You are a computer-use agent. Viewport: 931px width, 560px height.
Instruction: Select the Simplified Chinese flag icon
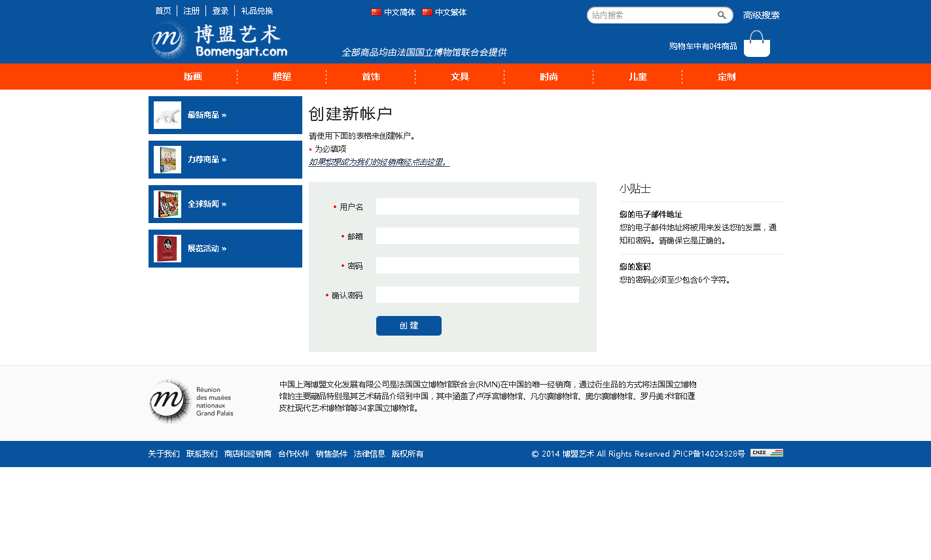click(376, 12)
